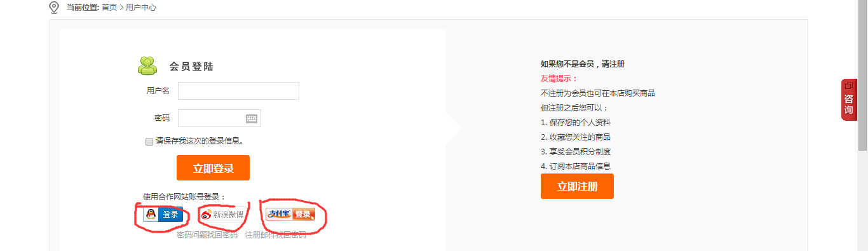
Task: Open the 注册邮件找回密码 link
Action: [276, 235]
